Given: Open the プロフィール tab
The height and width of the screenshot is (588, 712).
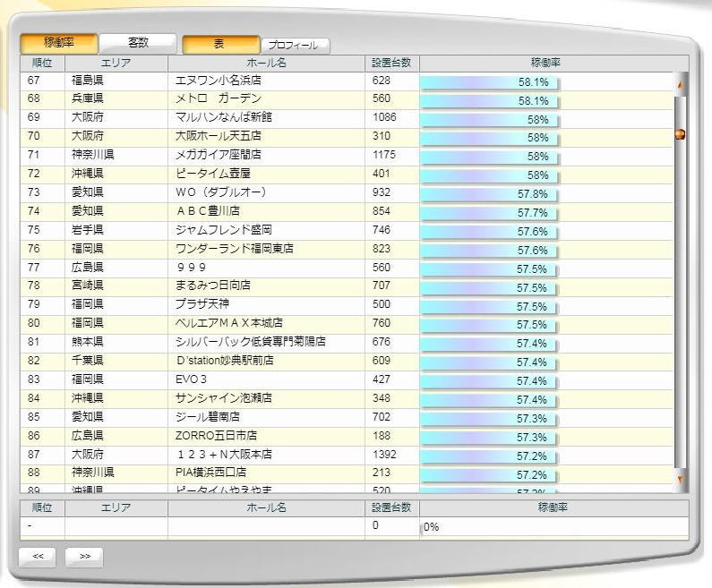Looking at the screenshot, I should point(296,46).
